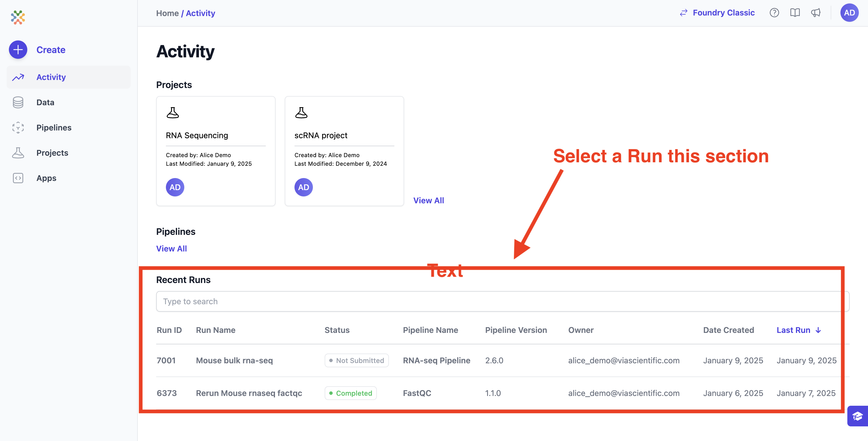Navigate to Apps in sidebar
This screenshot has width=868, height=441.
(x=46, y=178)
